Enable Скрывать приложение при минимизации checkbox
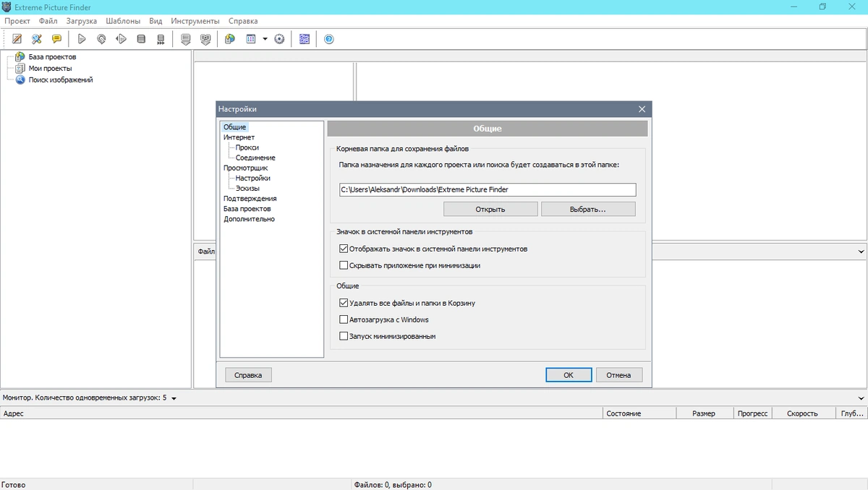The width and height of the screenshot is (868, 490). [344, 265]
